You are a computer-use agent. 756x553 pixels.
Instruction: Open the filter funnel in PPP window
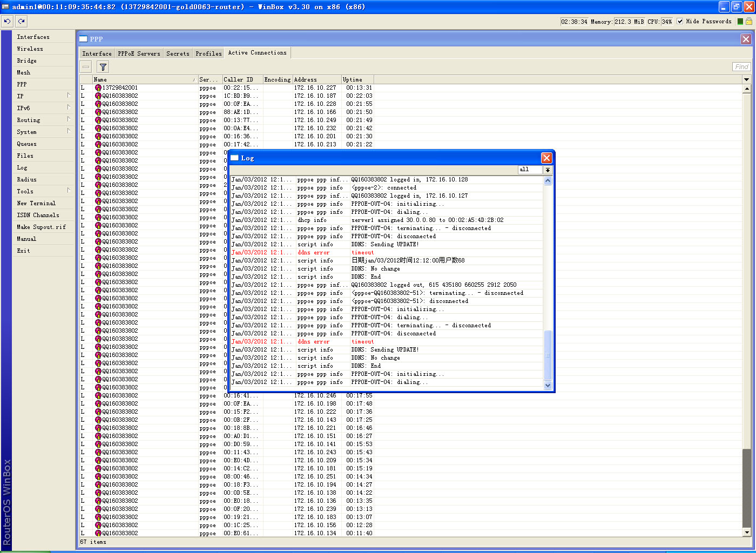tap(103, 67)
